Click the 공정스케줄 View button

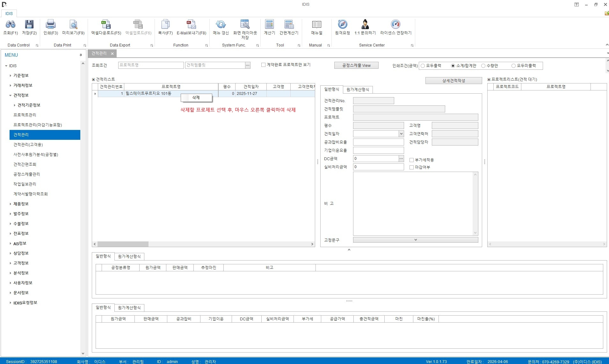coord(356,66)
